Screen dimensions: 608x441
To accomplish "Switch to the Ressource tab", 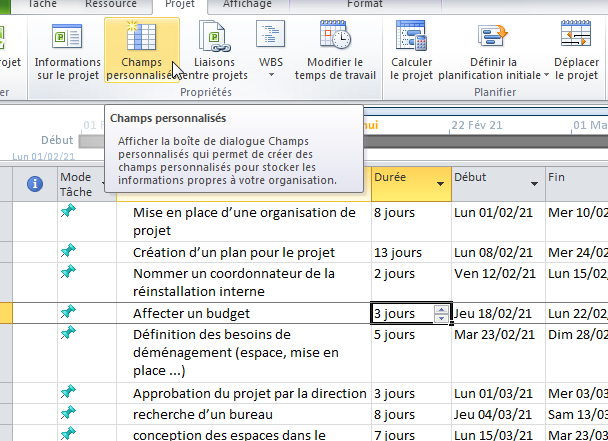I will coord(110,5).
